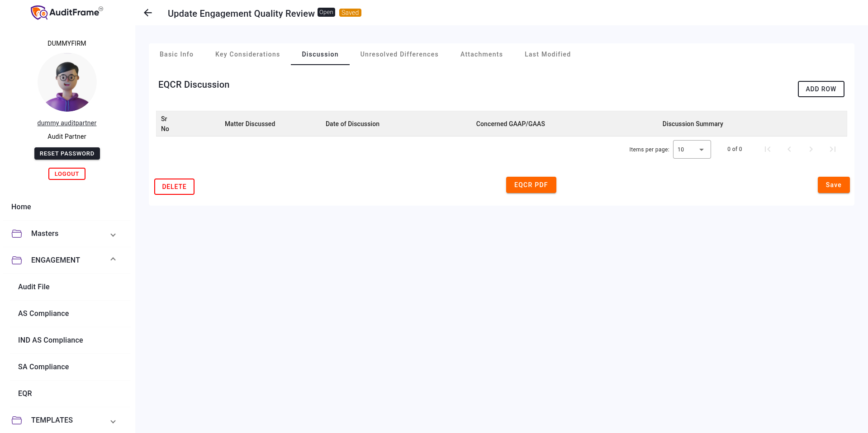Expand the Masters section chevron

pyautogui.click(x=113, y=235)
